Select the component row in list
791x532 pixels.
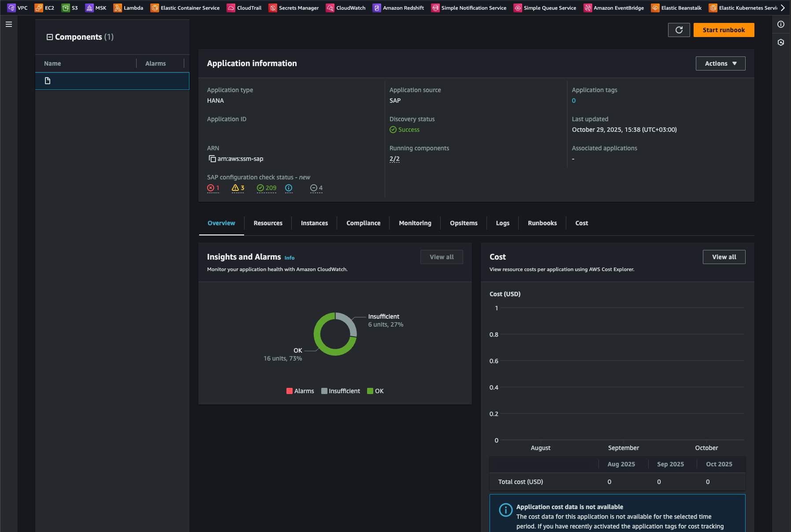(112, 81)
